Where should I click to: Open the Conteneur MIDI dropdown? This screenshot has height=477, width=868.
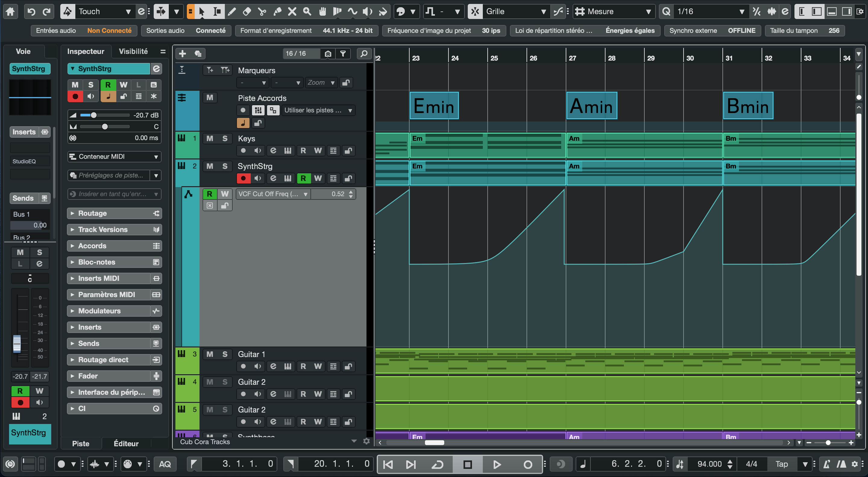coord(115,156)
